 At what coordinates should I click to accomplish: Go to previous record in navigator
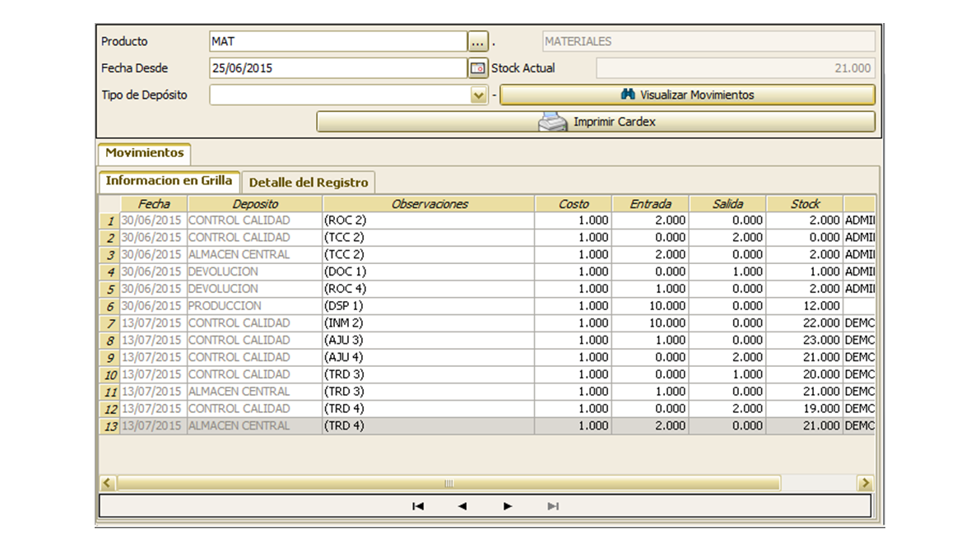(462, 506)
